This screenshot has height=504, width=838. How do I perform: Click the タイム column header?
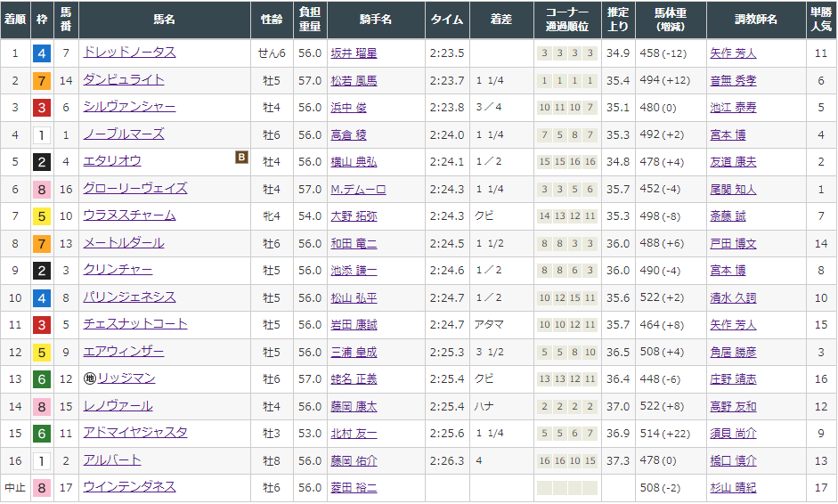447,20
